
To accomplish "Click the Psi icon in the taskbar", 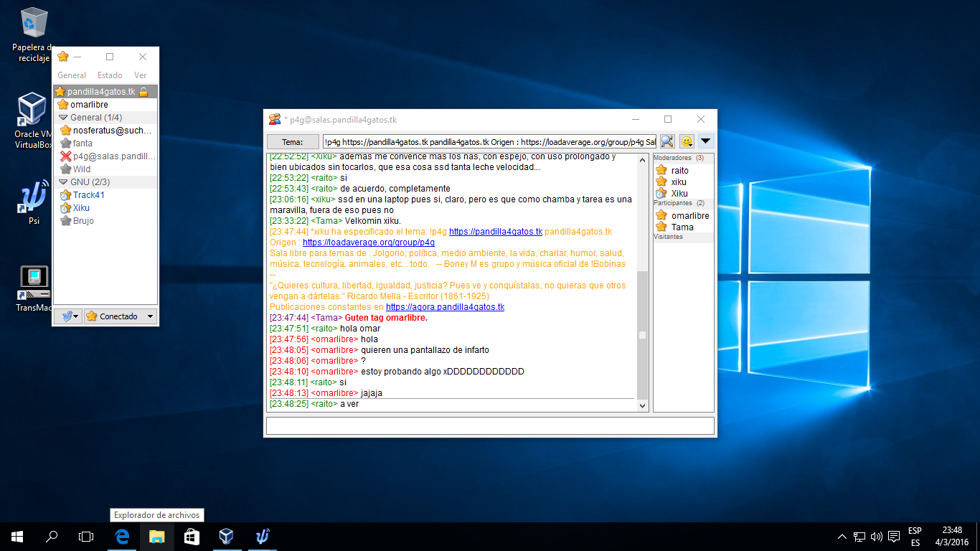I will 262,536.
